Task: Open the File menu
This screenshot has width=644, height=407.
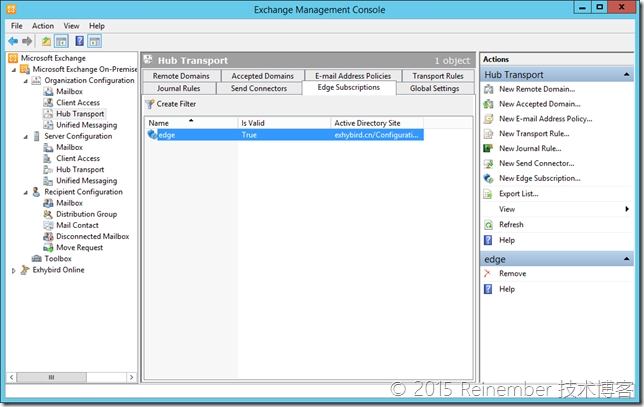Action: [x=17, y=26]
